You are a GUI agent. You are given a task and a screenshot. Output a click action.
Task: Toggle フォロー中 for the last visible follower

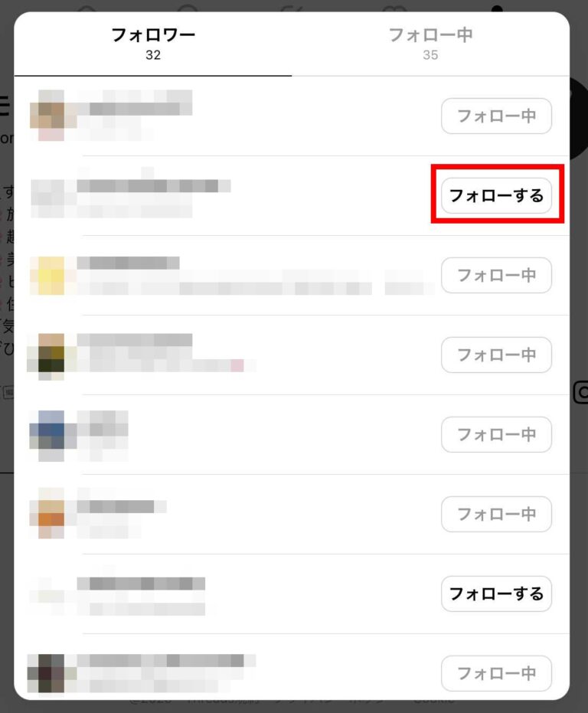496,673
